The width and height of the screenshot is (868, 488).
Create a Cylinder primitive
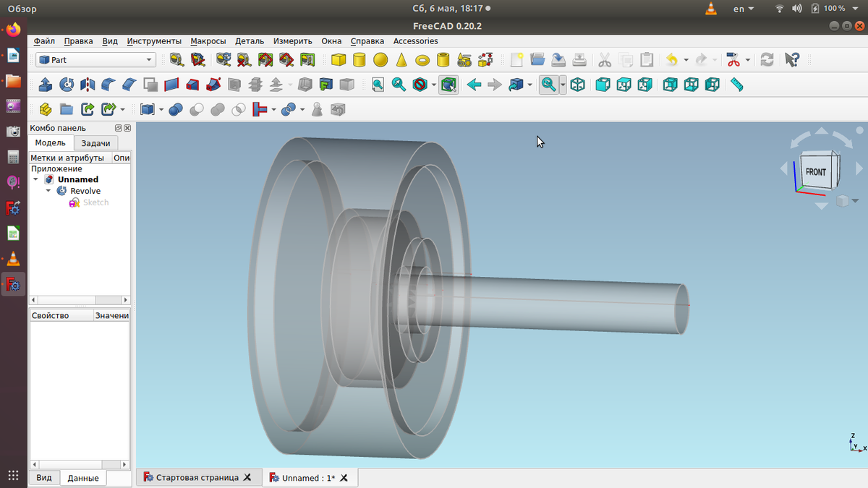(359, 60)
